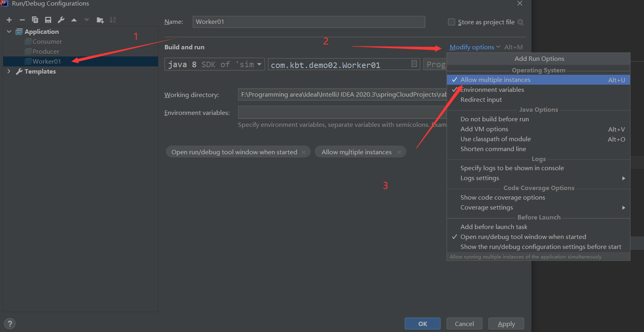Toggle Store as project file checkbox
644x332 pixels.
(451, 22)
